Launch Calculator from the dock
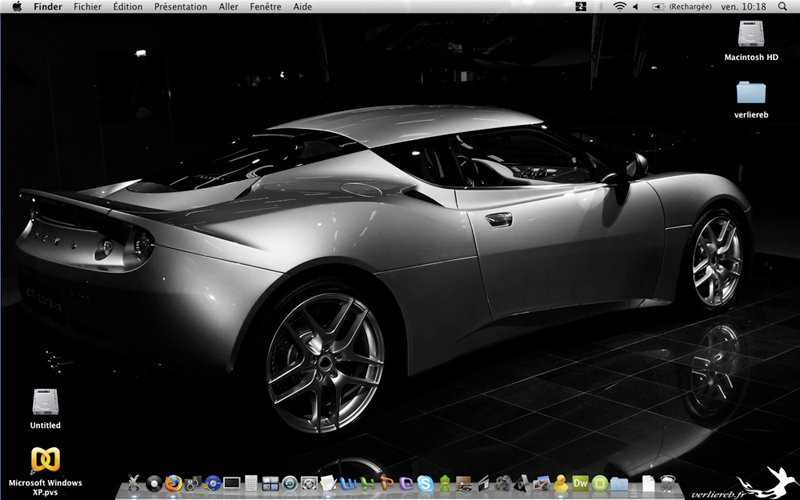Viewport: 800px width, 500px height. coord(251,483)
